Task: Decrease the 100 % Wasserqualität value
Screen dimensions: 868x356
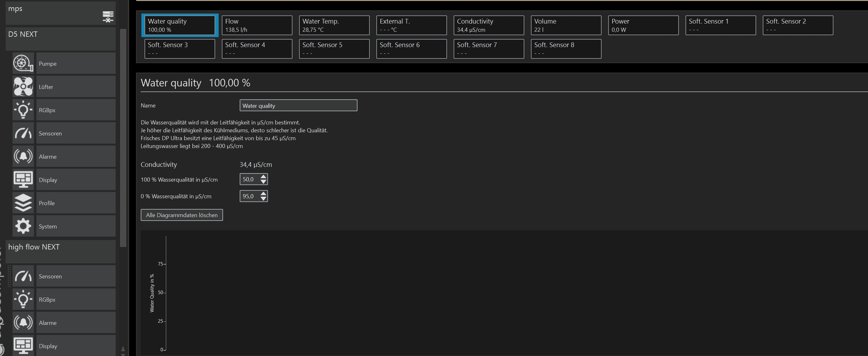Action: pyautogui.click(x=264, y=182)
